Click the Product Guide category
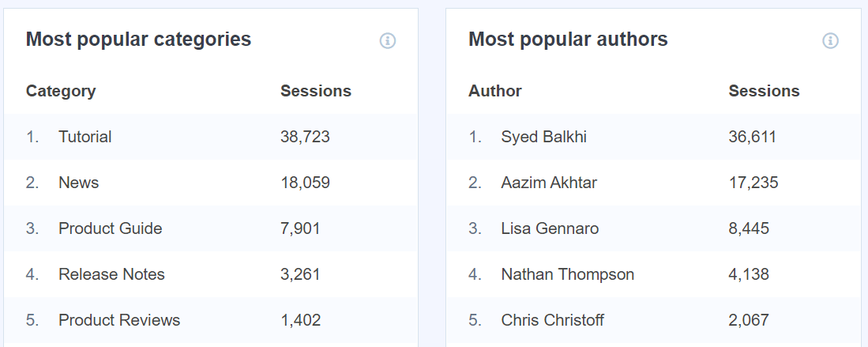This screenshot has height=347, width=868. click(x=110, y=228)
